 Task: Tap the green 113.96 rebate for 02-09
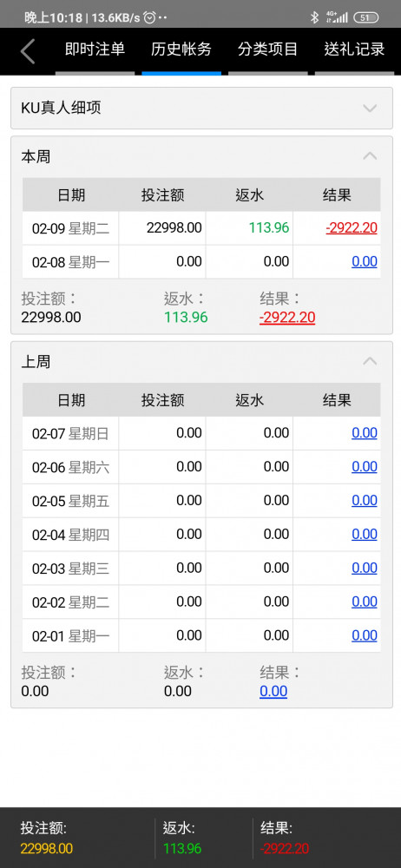click(269, 228)
